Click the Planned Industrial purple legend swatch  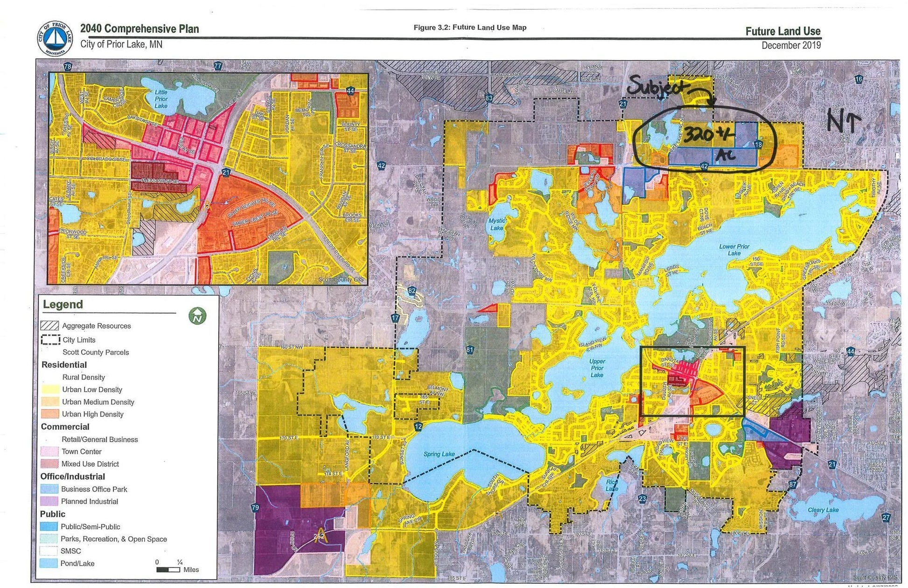point(49,501)
